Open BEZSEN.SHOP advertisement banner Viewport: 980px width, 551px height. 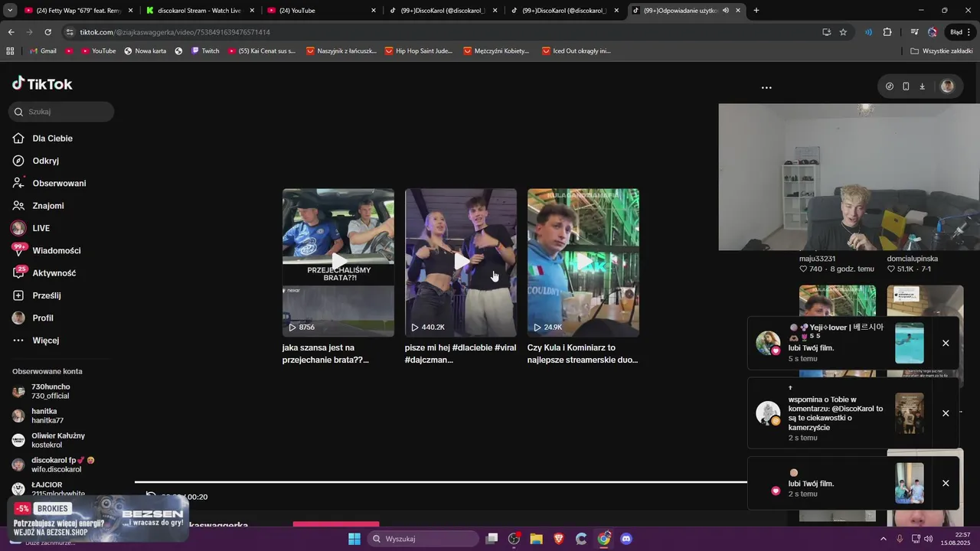tap(98, 519)
